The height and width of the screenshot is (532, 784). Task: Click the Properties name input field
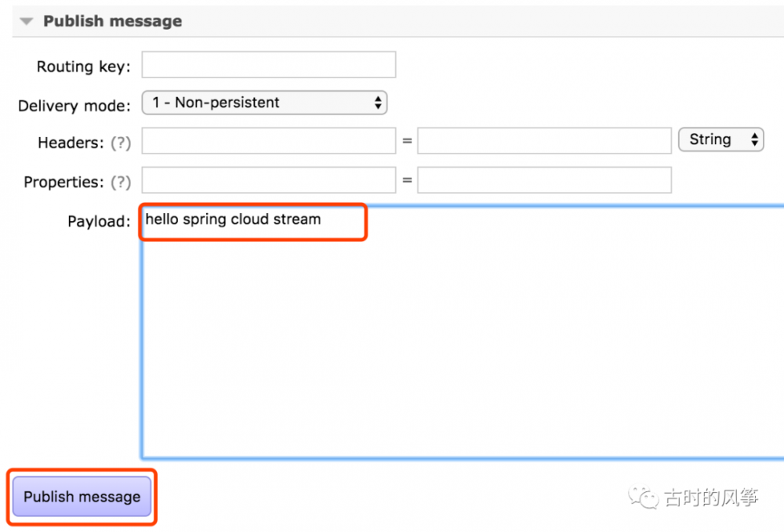[268, 180]
